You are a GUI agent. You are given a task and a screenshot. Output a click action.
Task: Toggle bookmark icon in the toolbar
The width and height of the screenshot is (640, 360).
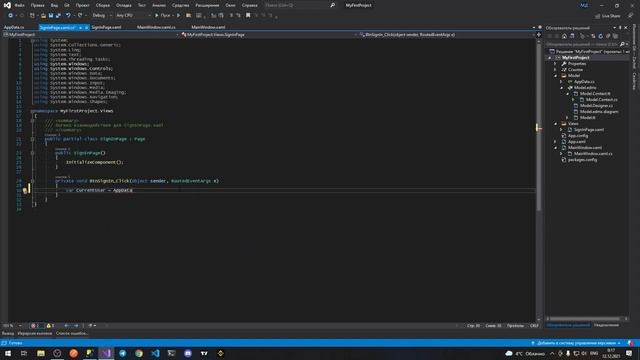pos(248,16)
